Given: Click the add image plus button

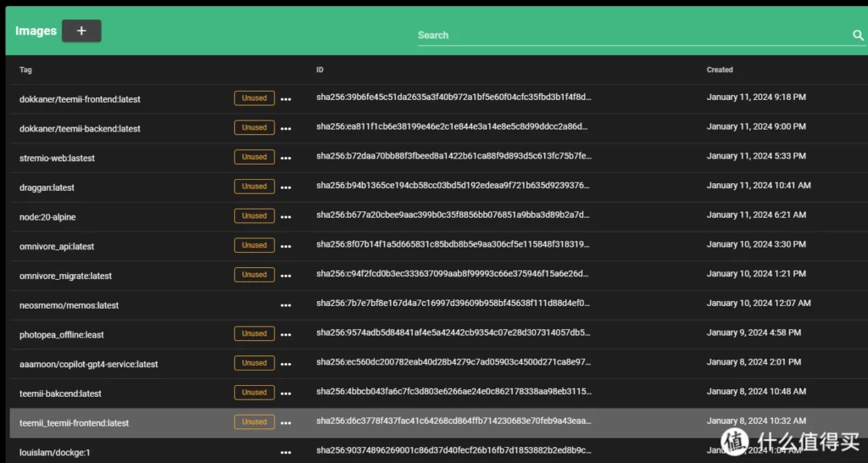Looking at the screenshot, I should [x=81, y=31].
